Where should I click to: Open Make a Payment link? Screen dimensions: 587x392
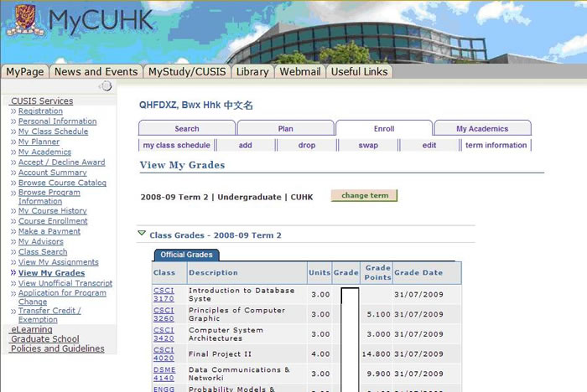49,231
